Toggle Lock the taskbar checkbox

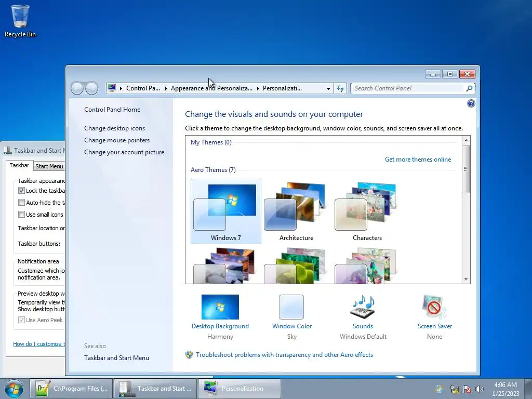click(x=21, y=191)
